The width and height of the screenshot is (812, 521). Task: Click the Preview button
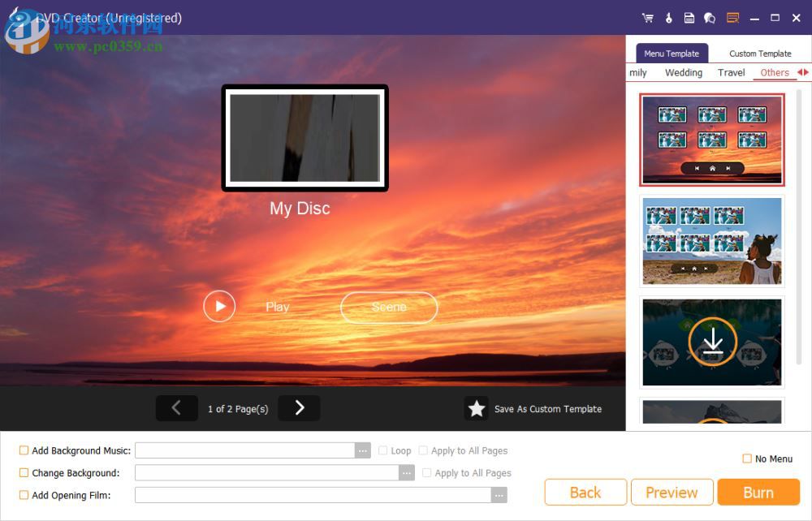(x=672, y=492)
